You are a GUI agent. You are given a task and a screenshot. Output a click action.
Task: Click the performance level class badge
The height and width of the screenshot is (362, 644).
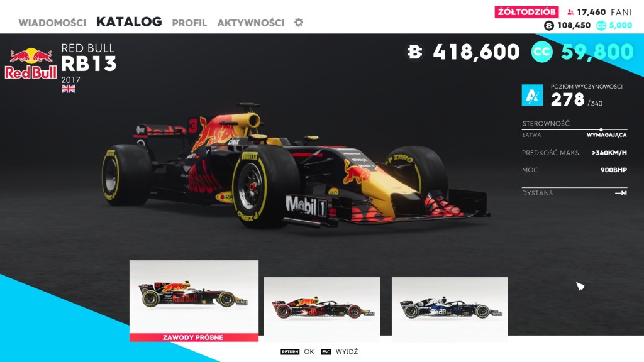coord(532,95)
